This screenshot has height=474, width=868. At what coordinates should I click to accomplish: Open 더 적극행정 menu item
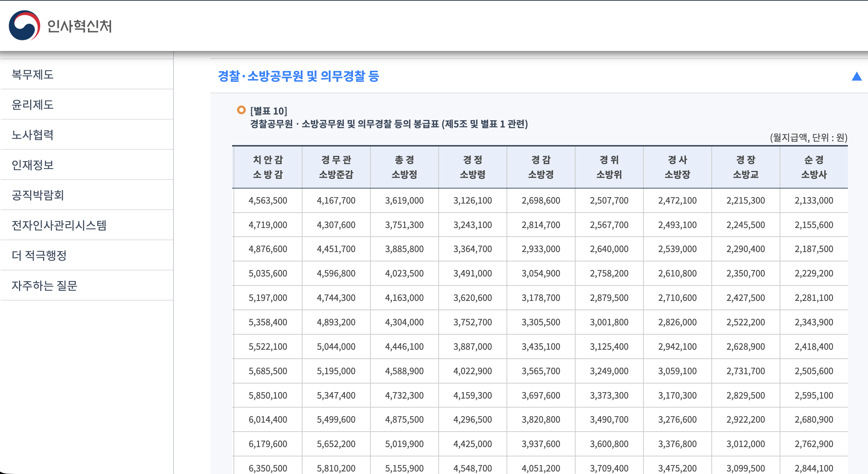pyautogui.click(x=39, y=255)
